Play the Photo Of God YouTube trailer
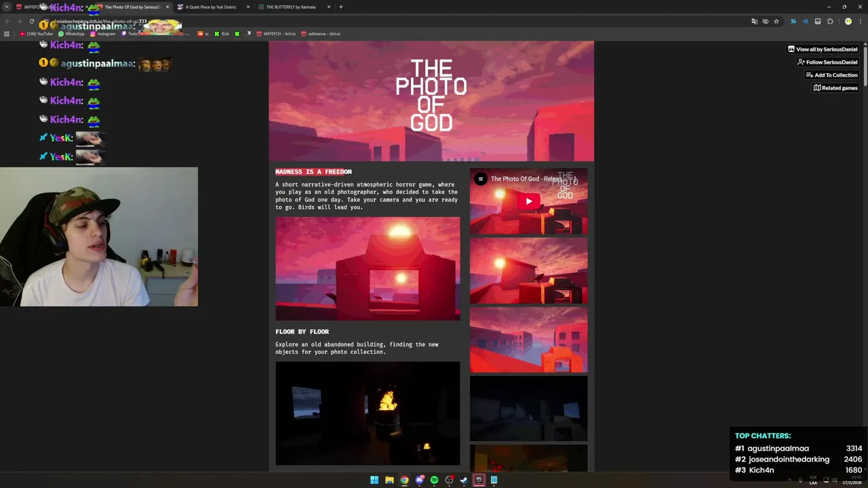 tap(529, 201)
